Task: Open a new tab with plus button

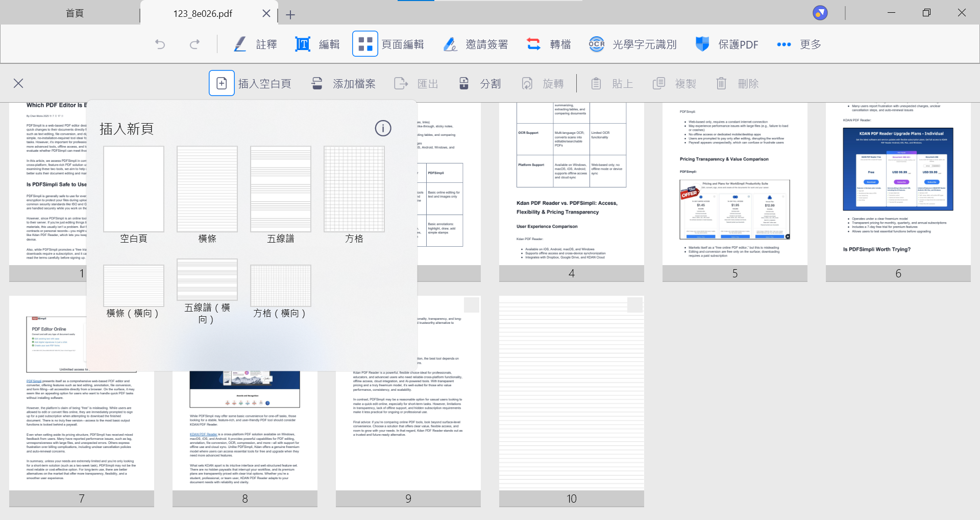Action: coord(290,15)
